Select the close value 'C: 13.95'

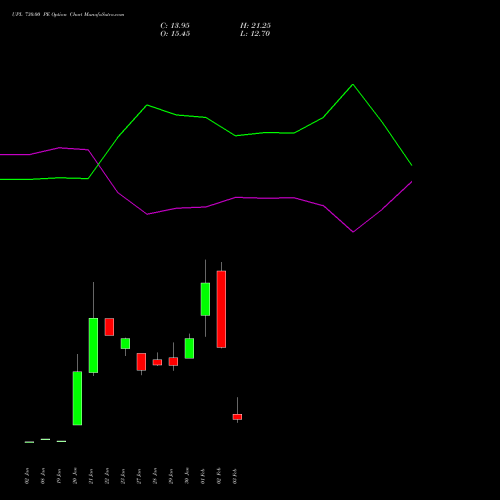175,26
